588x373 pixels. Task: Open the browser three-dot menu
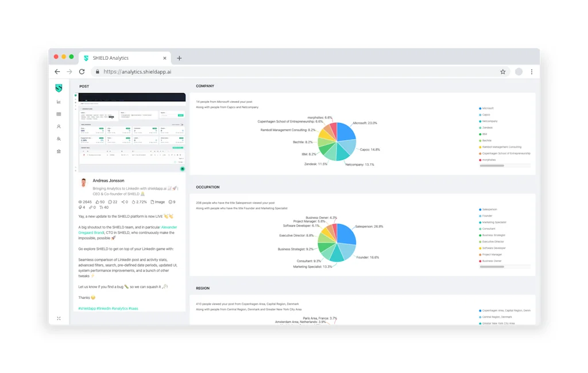(x=531, y=71)
